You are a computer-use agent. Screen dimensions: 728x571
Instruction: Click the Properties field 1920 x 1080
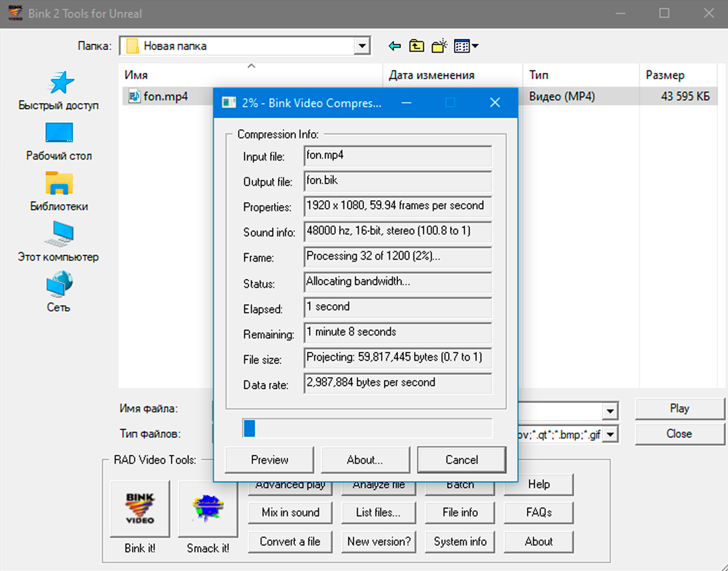coord(398,206)
